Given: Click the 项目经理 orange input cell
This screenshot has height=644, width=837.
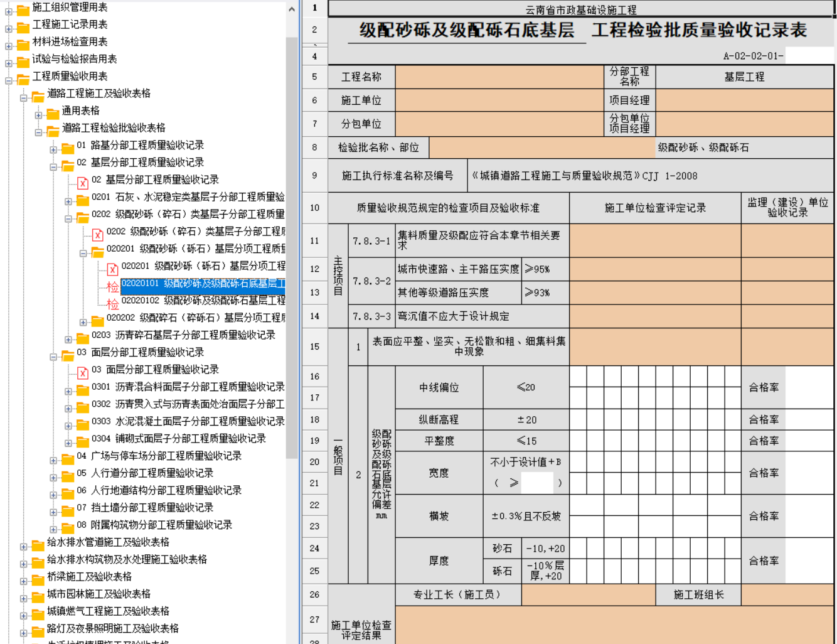Looking at the screenshot, I should (745, 100).
